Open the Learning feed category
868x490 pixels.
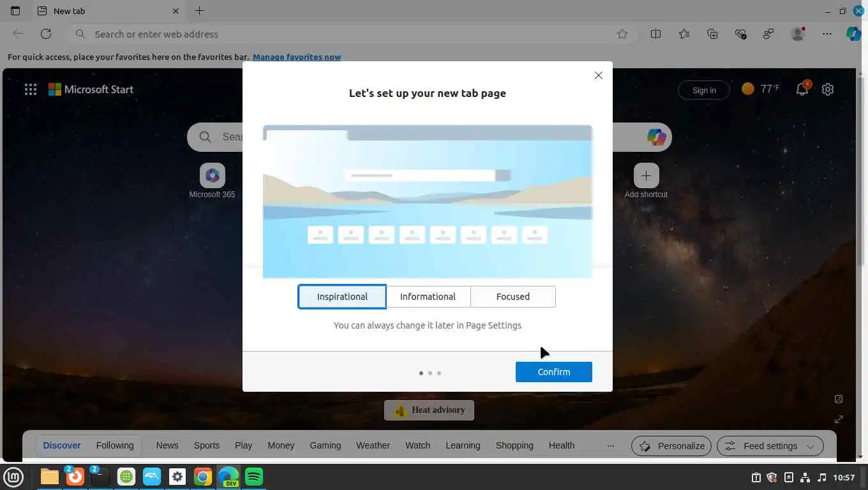[x=463, y=445]
